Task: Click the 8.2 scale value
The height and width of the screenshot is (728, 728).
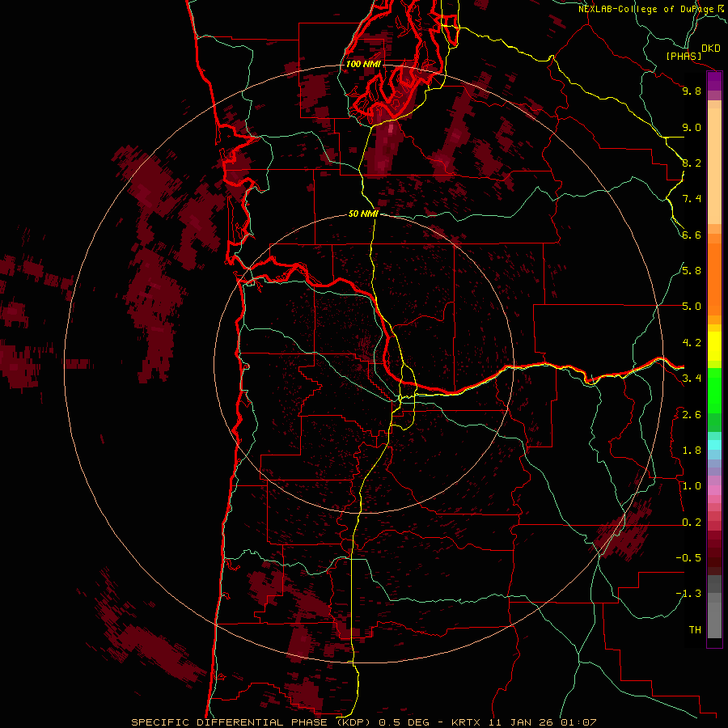Action: 692,163
